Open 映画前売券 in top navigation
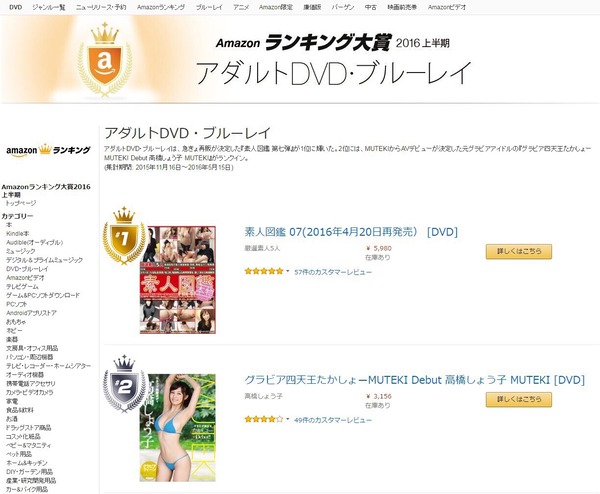 tap(402, 7)
